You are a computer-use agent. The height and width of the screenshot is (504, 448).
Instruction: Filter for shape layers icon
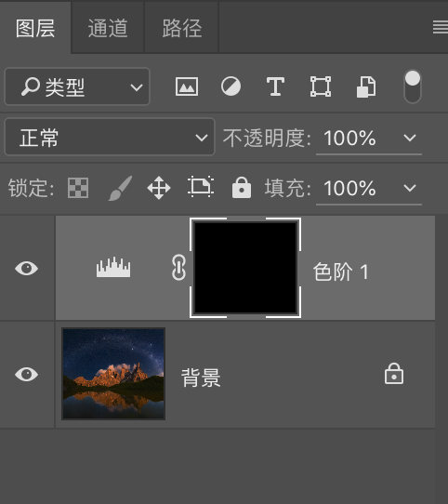pos(321,86)
